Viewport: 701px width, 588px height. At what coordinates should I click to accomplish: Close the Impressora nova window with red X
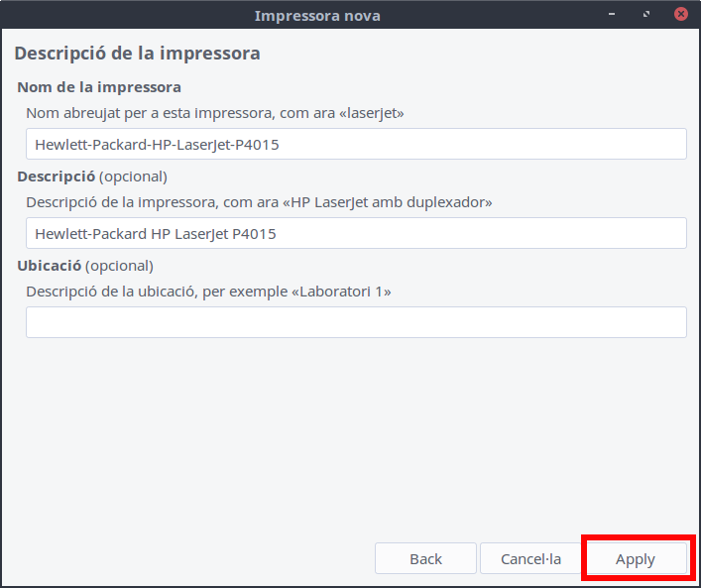click(680, 15)
